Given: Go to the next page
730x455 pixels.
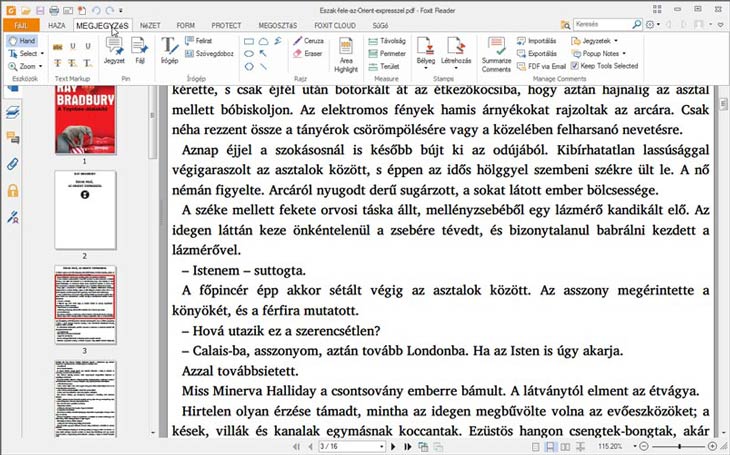Looking at the screenshot, I should pos(393,447).
